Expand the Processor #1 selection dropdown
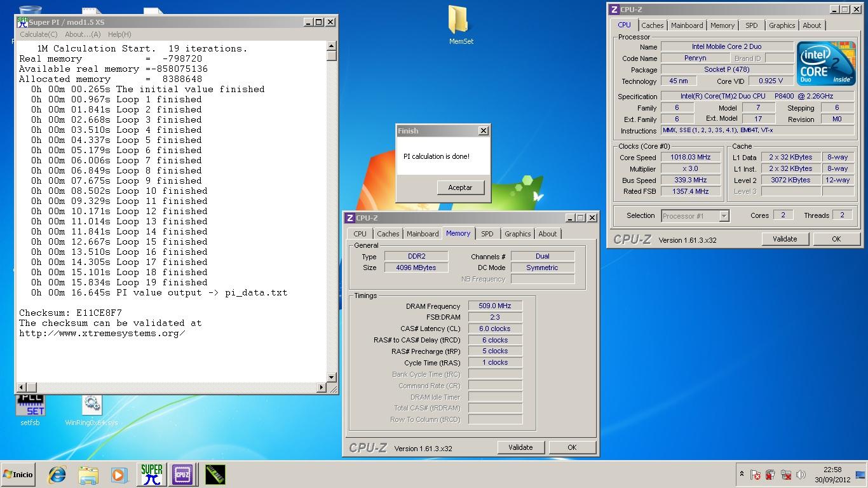Screen dimensions: 868x488 (x=724, y=216)
